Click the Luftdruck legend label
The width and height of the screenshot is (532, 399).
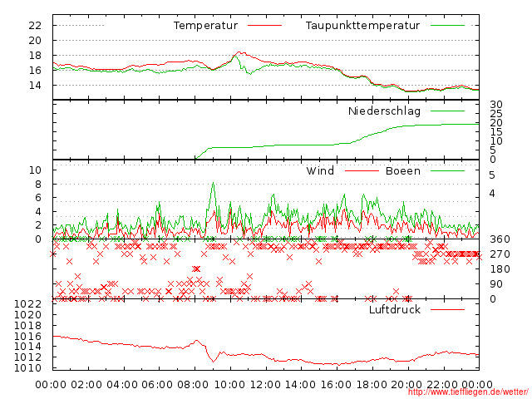395,309
